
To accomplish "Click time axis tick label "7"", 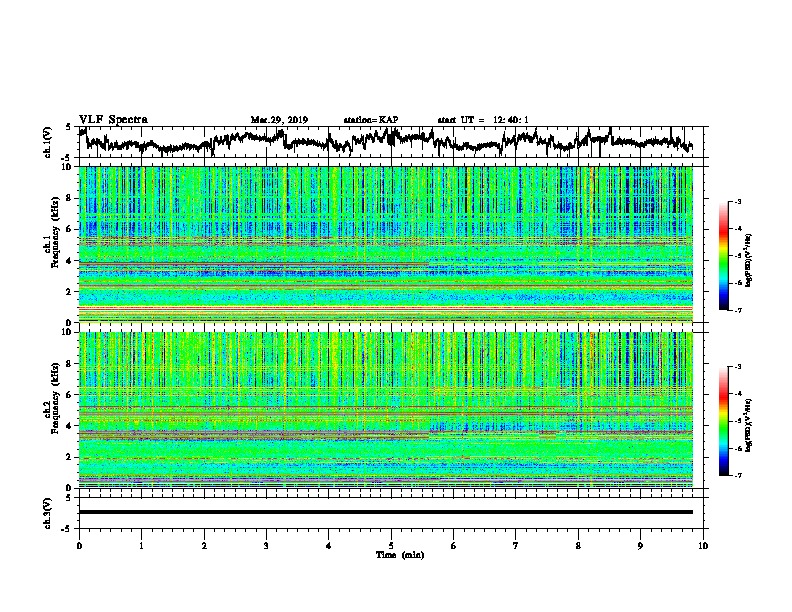I will [x=516, y=546].
